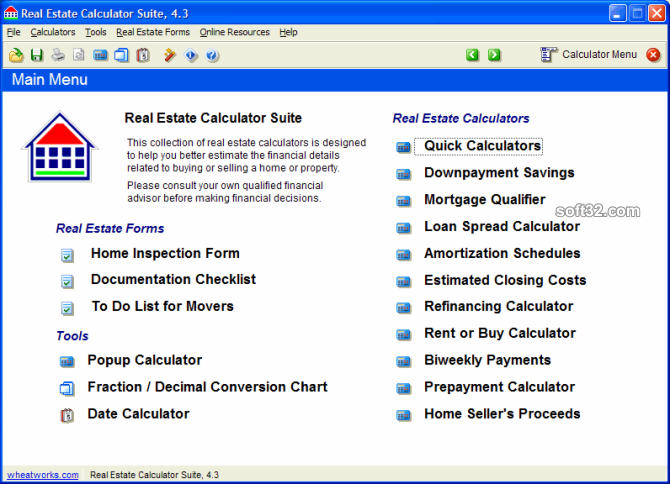Viewport: 670px width, 484px height.
Task: Click icon beside Estimated Closing Costs
Action: point(403,281)
